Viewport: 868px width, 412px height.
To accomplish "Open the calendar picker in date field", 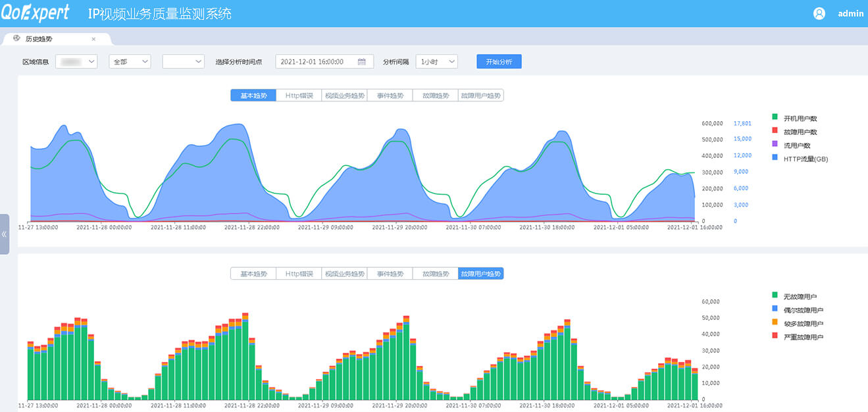I will (x=361, y=62).
